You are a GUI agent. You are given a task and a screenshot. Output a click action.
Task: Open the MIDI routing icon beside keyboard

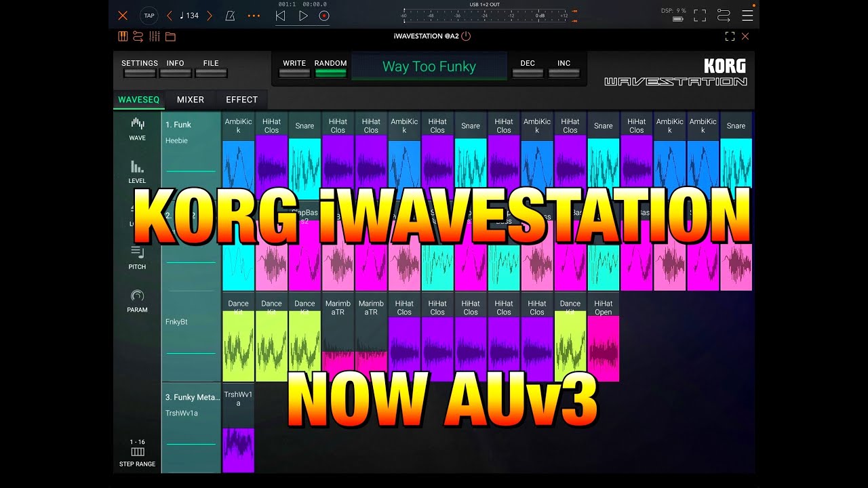138,37
